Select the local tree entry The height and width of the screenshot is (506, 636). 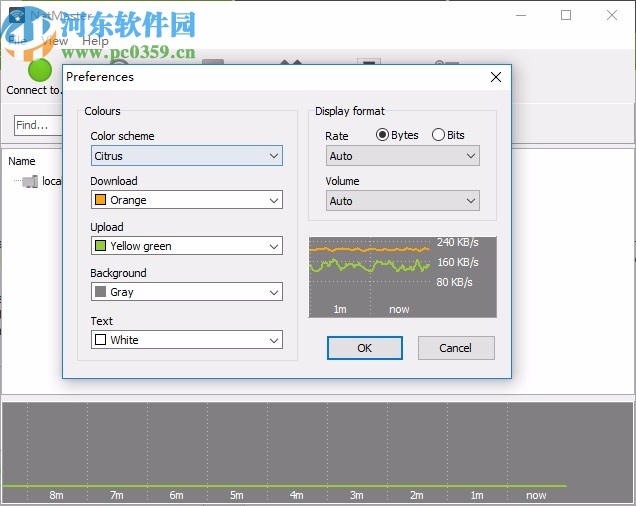(x=52, y=181)
